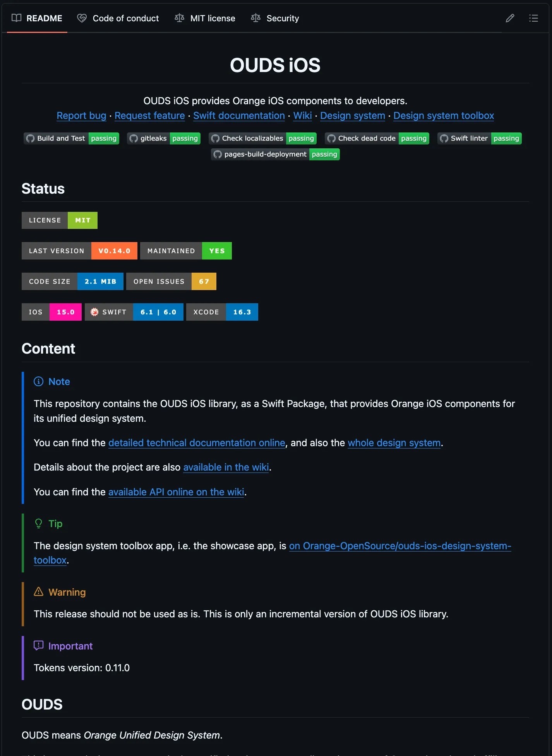Image resolution: width=552 pixels, height=756 pixels.
Task: Open the Report bug link
Action: [x=81, y=115]
